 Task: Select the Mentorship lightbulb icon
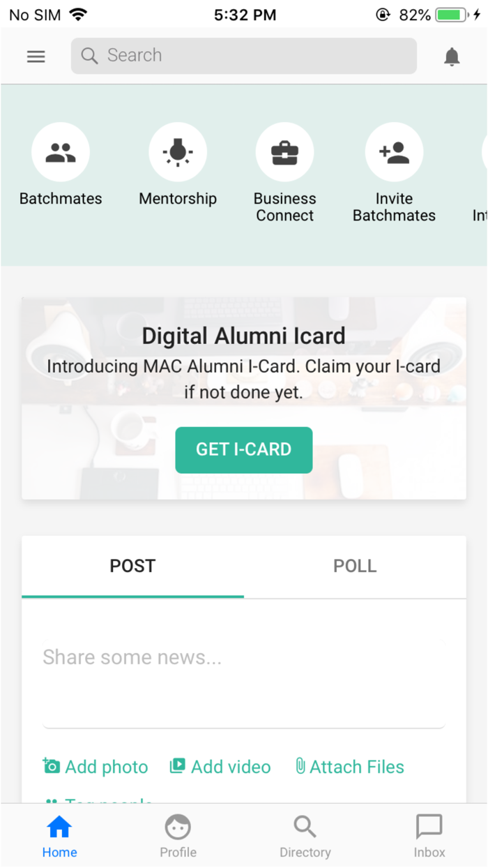[x=178, y=151]
